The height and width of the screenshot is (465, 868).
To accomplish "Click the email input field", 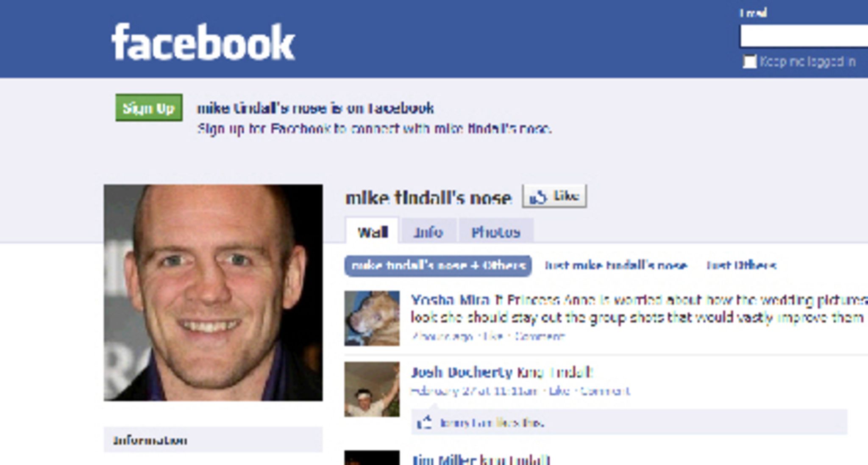I will pyautogui.click(x=804, y=36).
